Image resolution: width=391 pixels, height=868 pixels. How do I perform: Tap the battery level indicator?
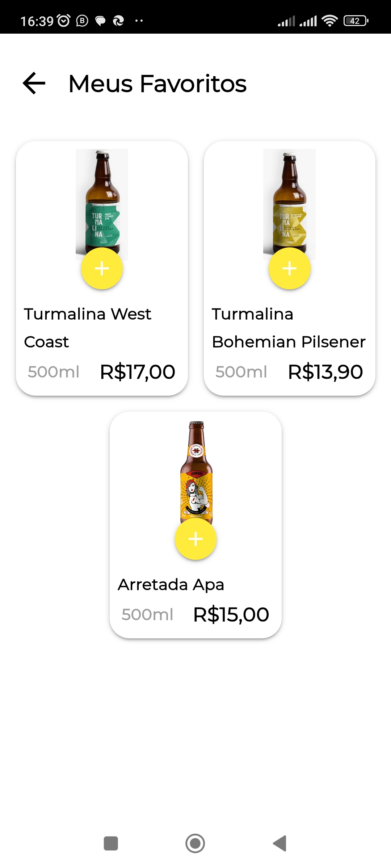pyautogui.click(x=356, y=21)
